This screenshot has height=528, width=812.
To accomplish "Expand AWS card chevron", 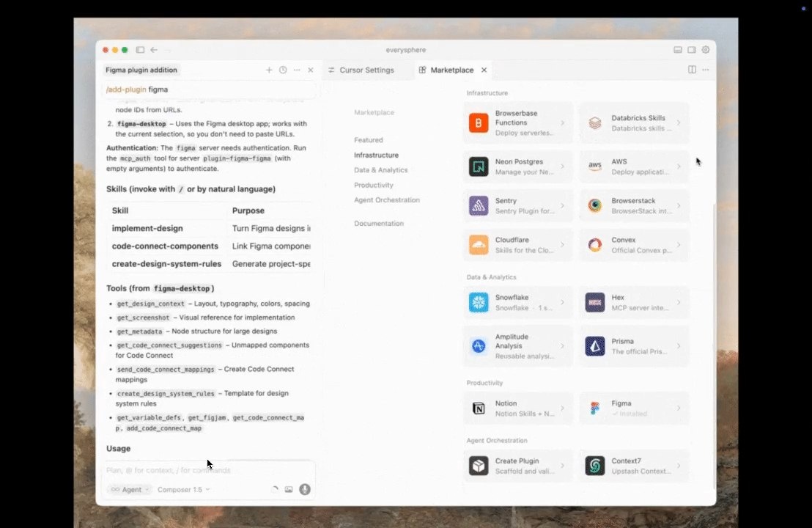I will click(679, 166).
